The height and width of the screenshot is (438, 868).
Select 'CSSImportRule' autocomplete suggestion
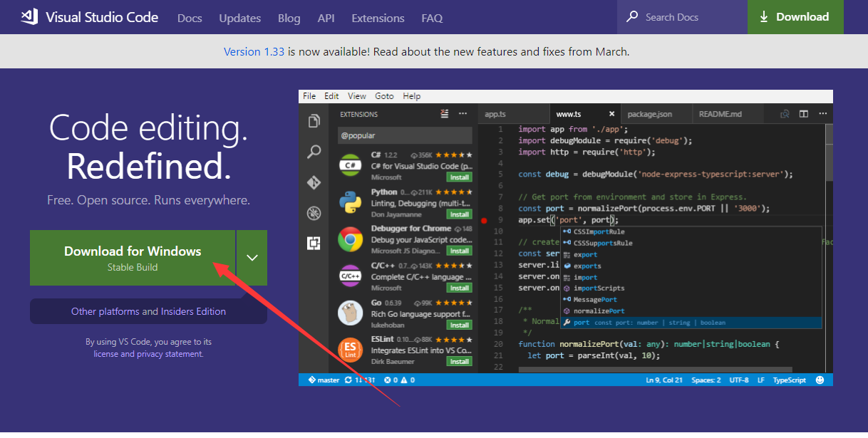point(692,231)
